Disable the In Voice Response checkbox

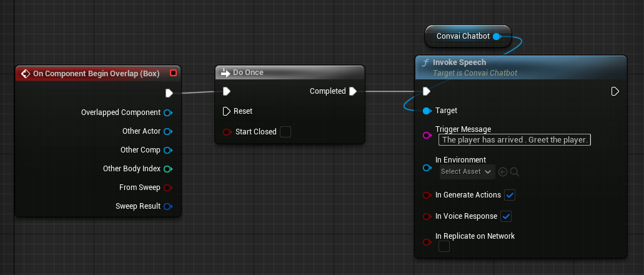(x=506, y=216)
